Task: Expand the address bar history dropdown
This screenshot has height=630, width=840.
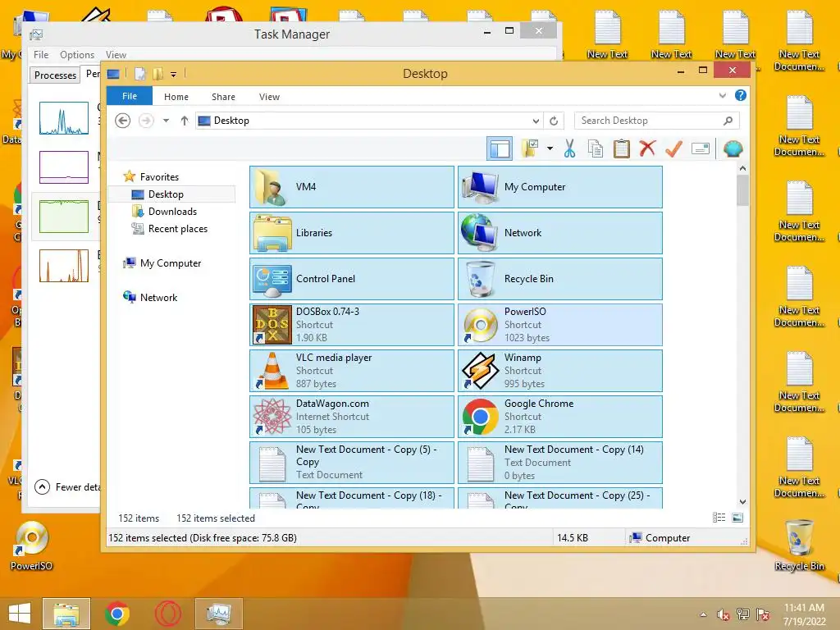Action: coord(536,121)
